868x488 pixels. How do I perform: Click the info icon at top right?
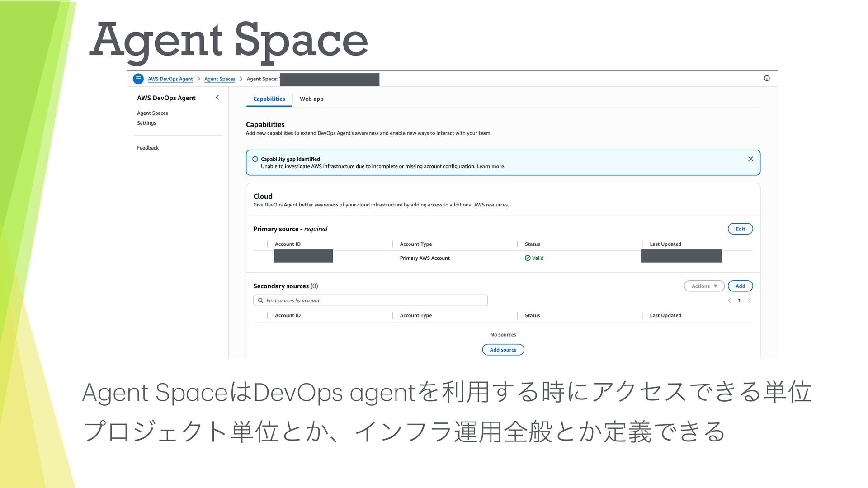tap(767, 78)
